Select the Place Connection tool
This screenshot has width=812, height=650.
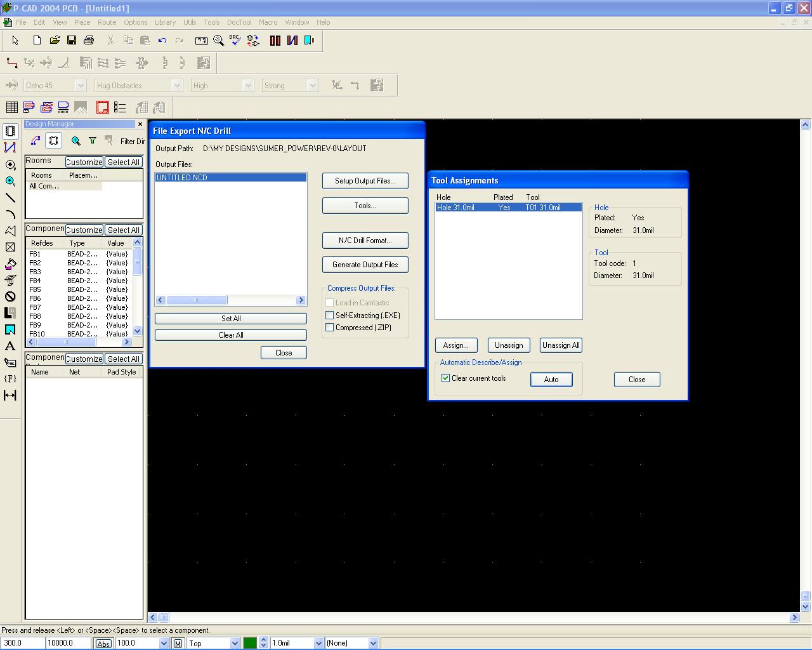[x=10, y=148]
